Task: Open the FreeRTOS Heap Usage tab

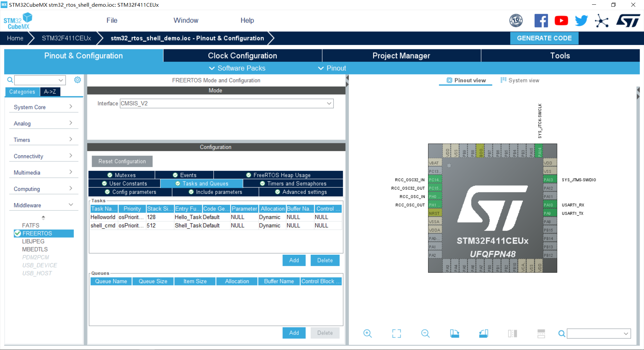Action: [x=278, y=175]
